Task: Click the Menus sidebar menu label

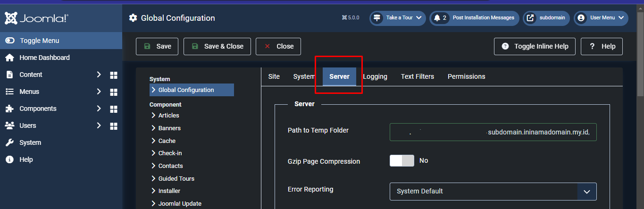Action: click(x=29, y=92)
